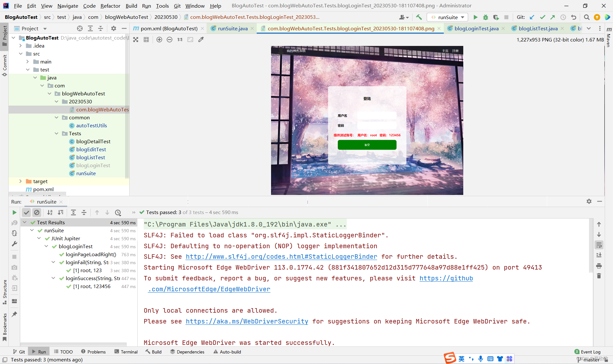This screenshot has height=364, width=613.
Task: Toggle Show Passed tests checkmark filter
Action: pyautogui.click(x=26, y=212)
